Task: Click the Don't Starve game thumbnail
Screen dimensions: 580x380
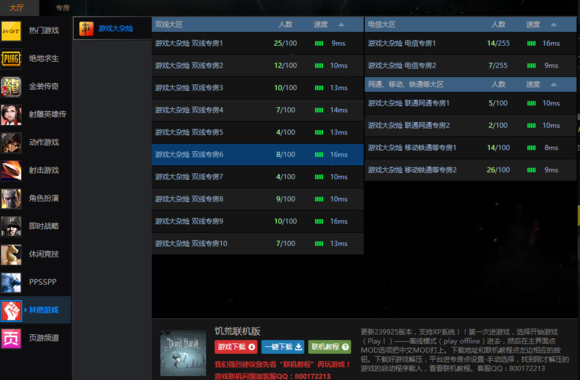Action: (x=183, y=353)
